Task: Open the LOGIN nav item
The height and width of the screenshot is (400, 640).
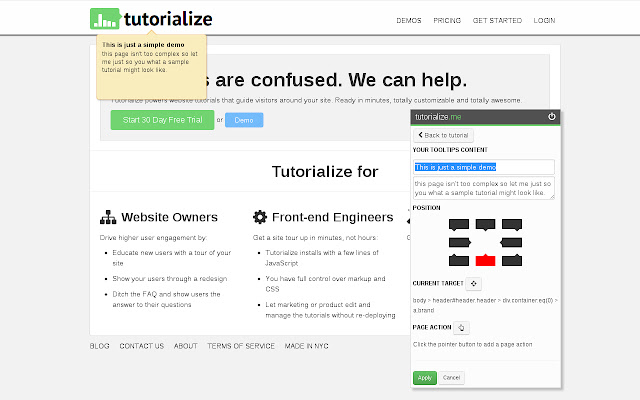Action: [x=544, y=20]
